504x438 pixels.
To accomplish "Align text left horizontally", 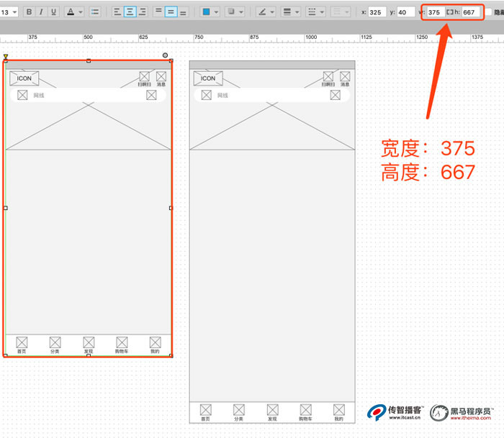I will point(117,12).
